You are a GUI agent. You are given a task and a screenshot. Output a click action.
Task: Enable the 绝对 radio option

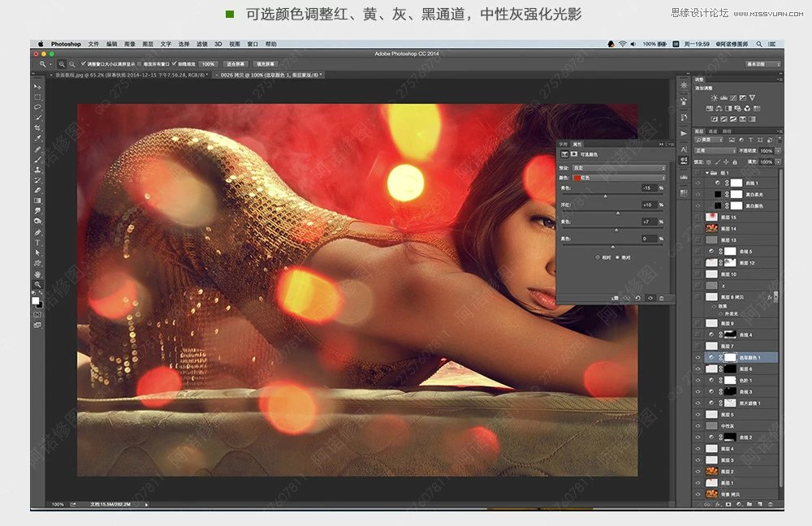[619, 257]
